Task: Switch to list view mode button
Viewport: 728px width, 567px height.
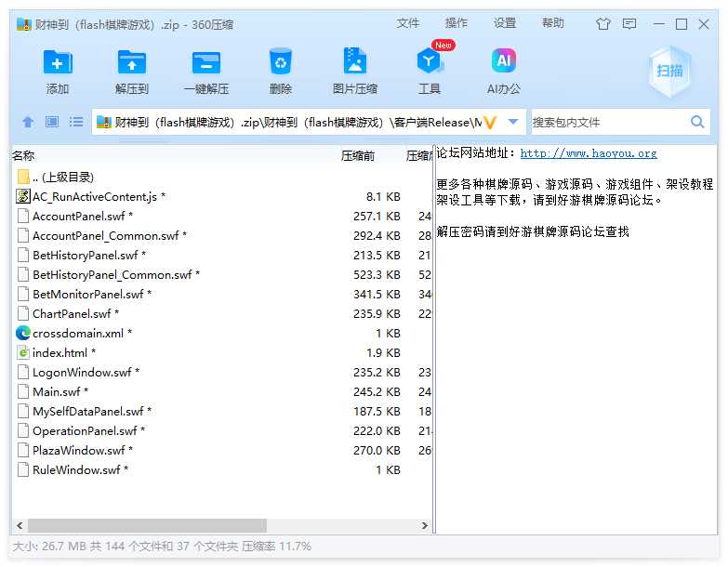Action: point(75,122)
